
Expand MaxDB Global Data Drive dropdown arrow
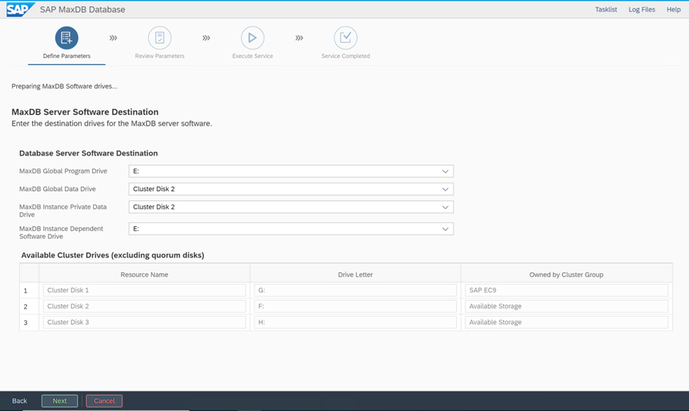point(445,189)
